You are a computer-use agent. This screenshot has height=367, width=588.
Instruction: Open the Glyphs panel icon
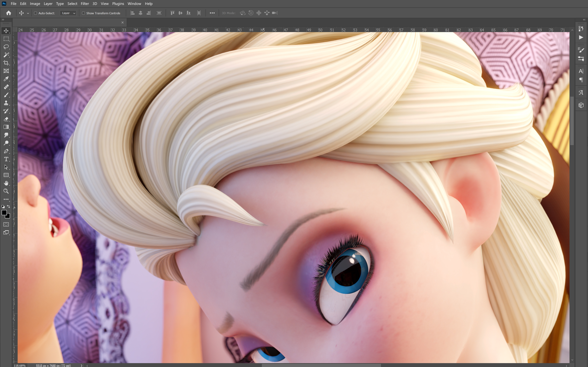pos(581,93)
